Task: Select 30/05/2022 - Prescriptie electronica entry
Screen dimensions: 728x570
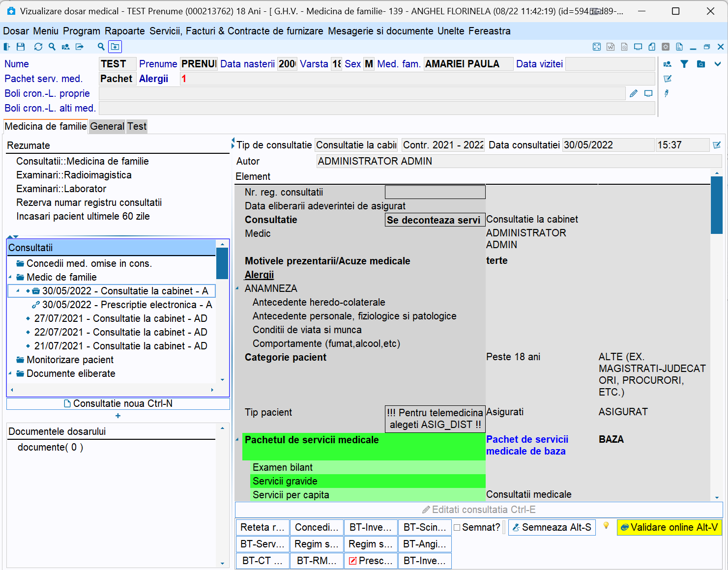Action: (127, 305)
